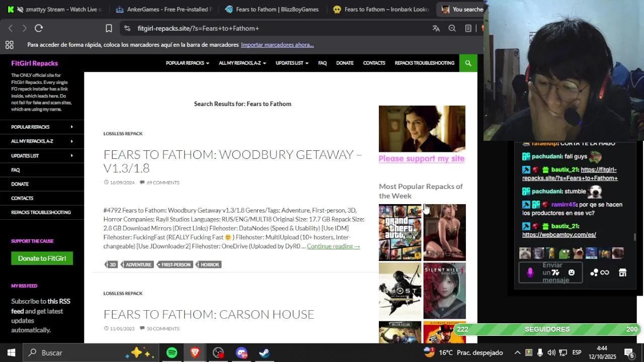The height and width of the screenshot is (362, 644).
Task: Click Please support my site link
Action: pos(422,159)
